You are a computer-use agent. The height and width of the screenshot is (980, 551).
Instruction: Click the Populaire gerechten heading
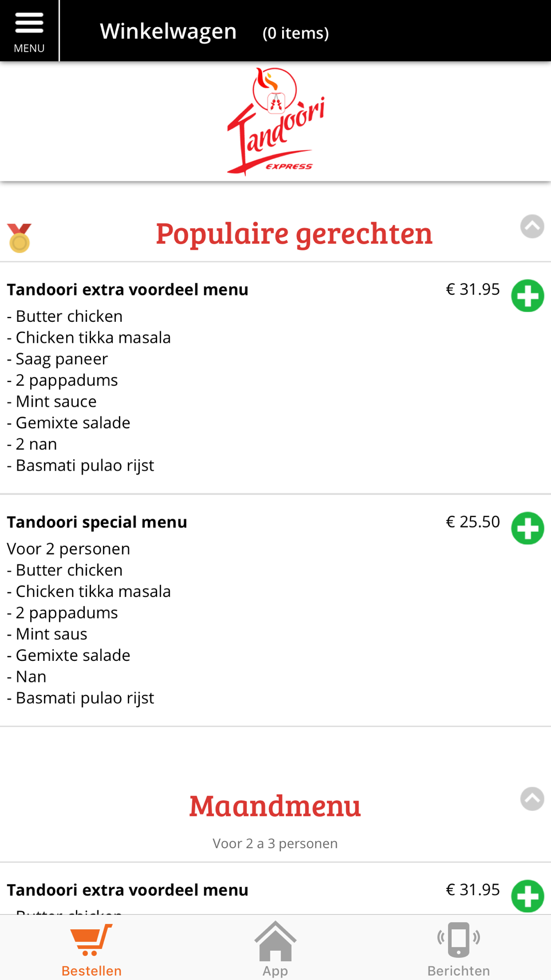(x=294, y=233)
